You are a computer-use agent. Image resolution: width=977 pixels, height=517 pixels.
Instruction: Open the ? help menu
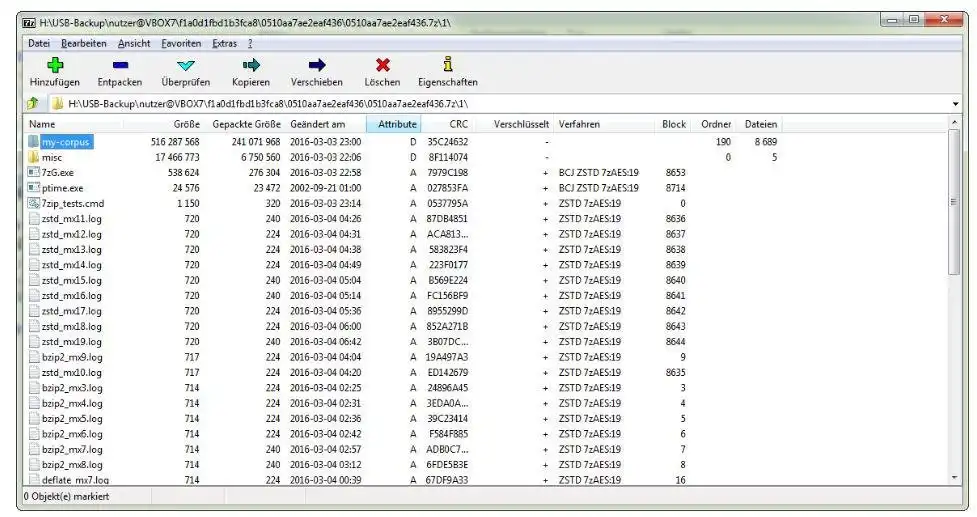pyautogui.click(x=250, y=44)
